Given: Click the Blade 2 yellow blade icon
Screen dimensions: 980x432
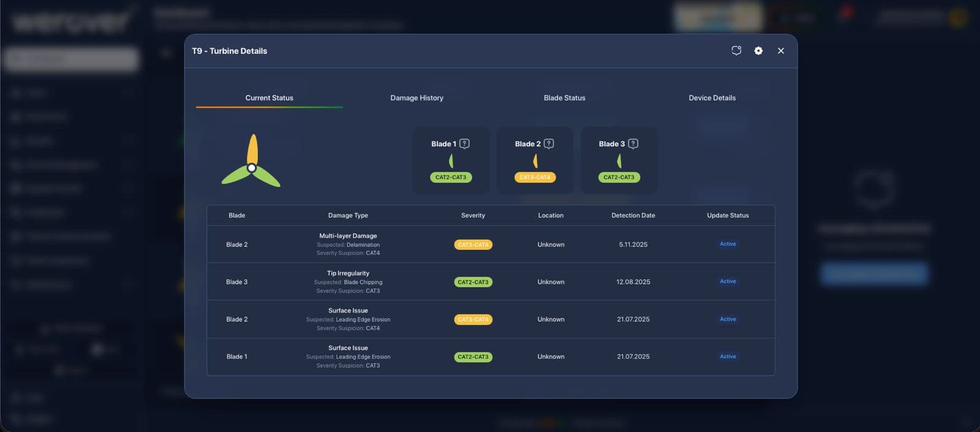Looking at the screenshot, I should coord(535,161).
